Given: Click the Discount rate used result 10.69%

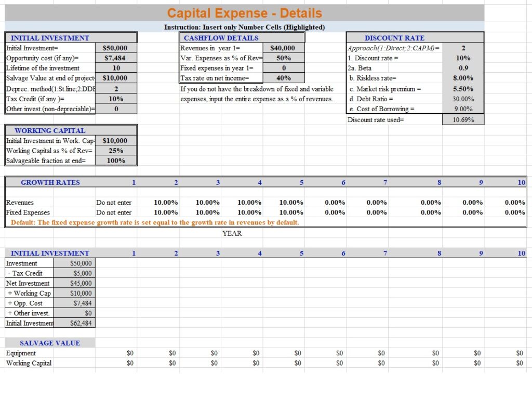Looking at the screenshot, I should click(462, 120).
